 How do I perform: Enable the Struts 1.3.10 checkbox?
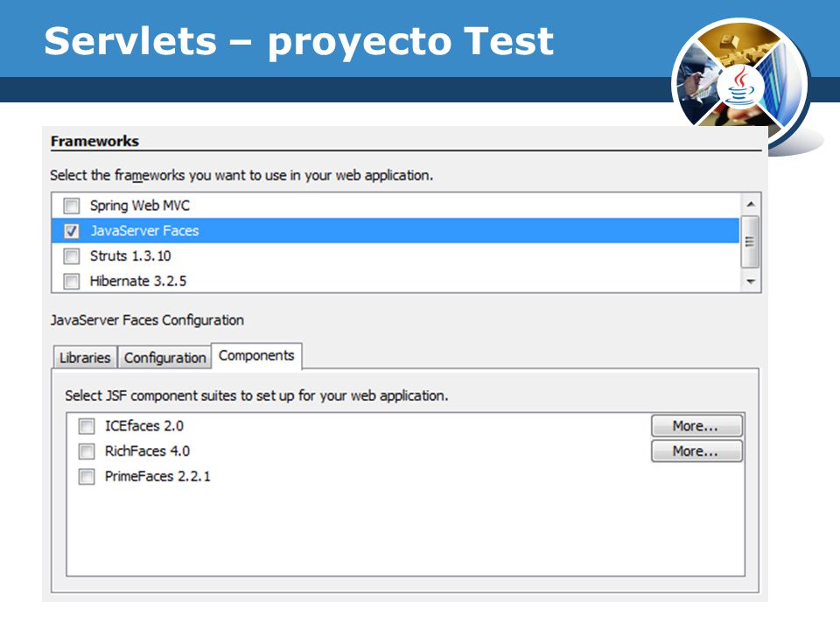[x=71, y=256]
